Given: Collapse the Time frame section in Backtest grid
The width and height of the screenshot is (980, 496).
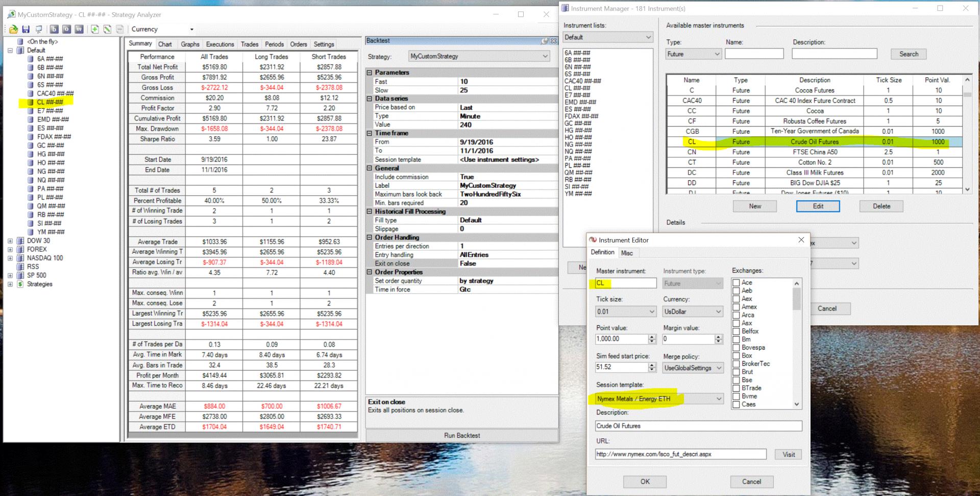Looking at the screenshot, I should tap(370, 133).
